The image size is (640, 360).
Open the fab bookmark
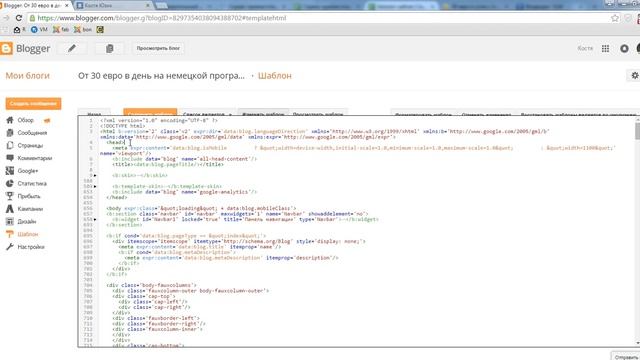coord(61,29)
